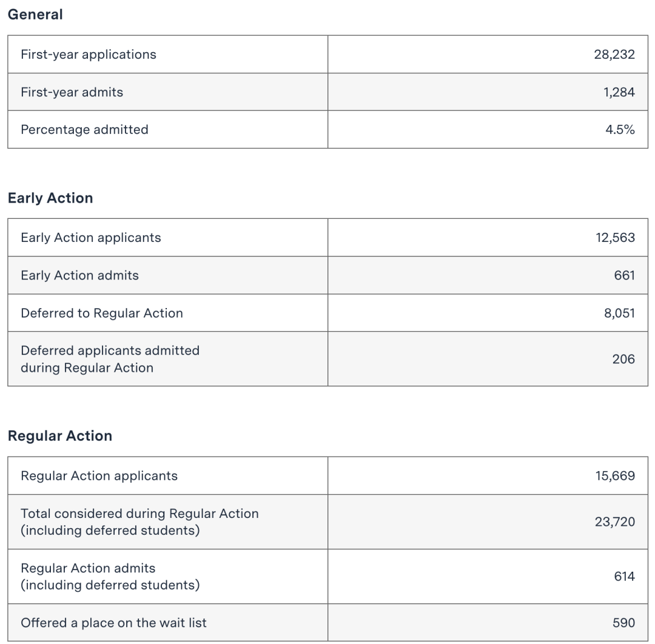
Task: Click the Regular Action applicants label
Action: [x=99, y=475]
